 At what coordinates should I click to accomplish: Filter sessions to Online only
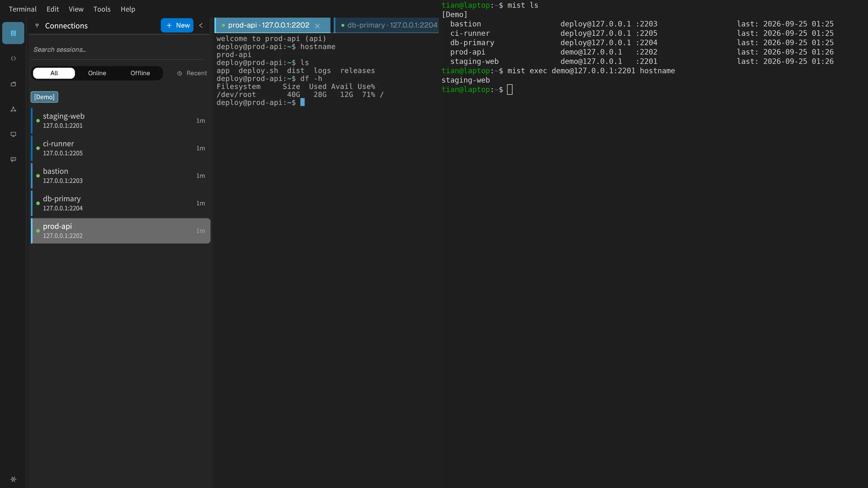click(x=97, y=73)
